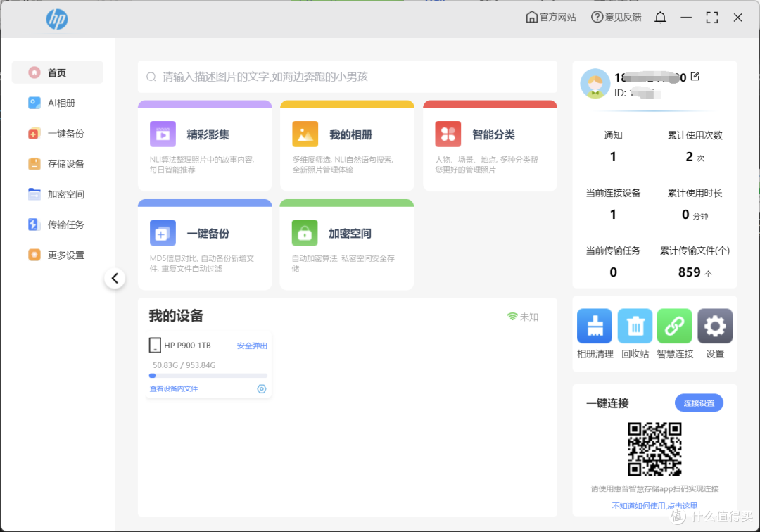The width and height of the screenshot is (760, 532).
Task: Click 我的设备 heading
Action: coord(176,316)
